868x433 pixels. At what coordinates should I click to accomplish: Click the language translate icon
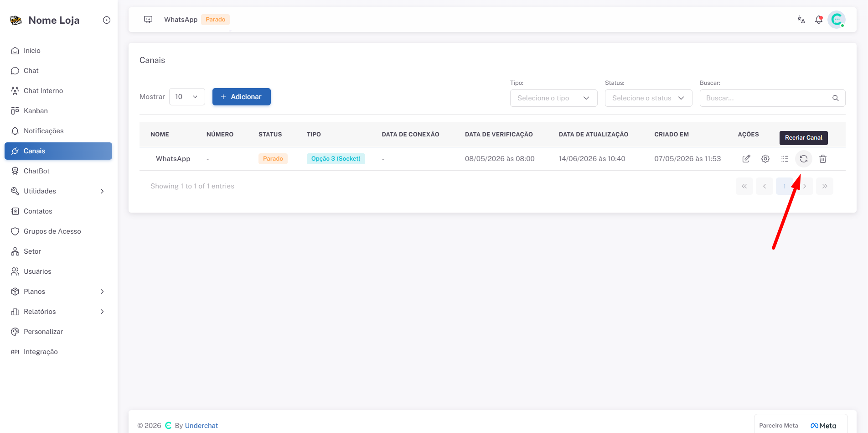pyautogui.click(x=801, y=20)
